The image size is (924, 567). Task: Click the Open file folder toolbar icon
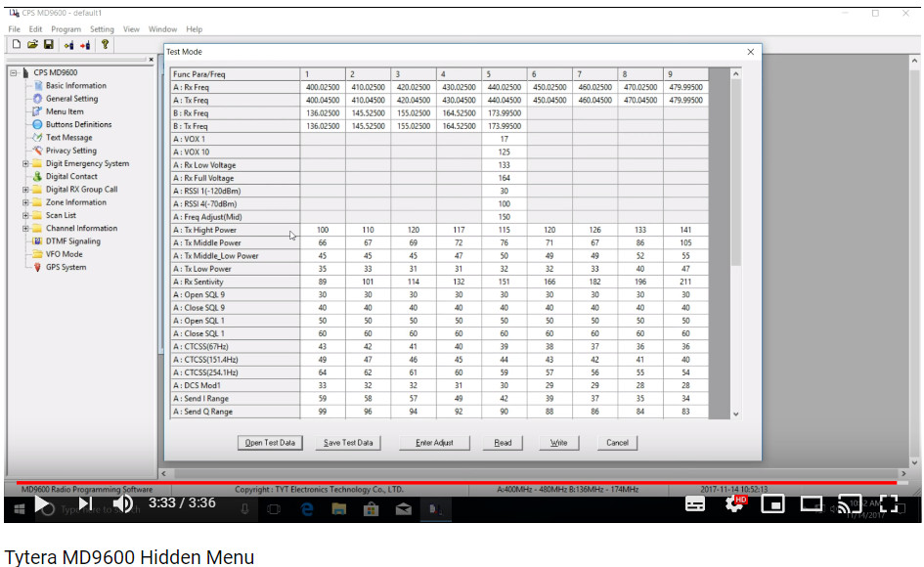pos(32,44)
